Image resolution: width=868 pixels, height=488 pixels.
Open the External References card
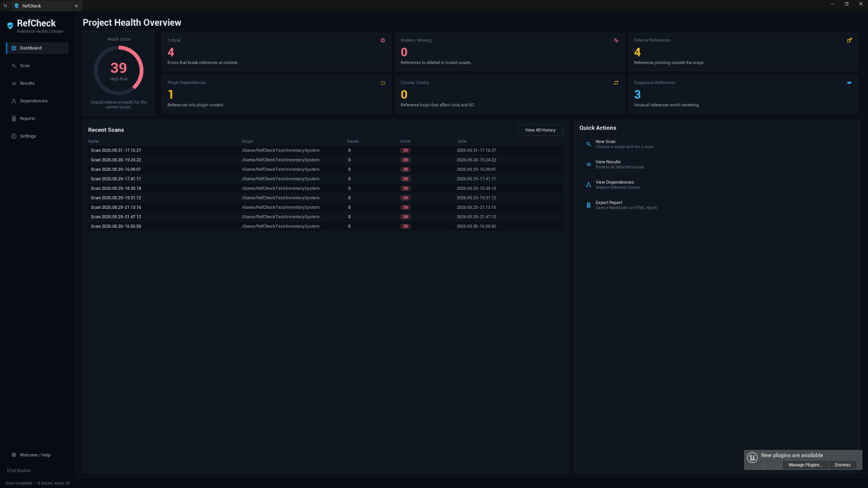click(743, 52)
